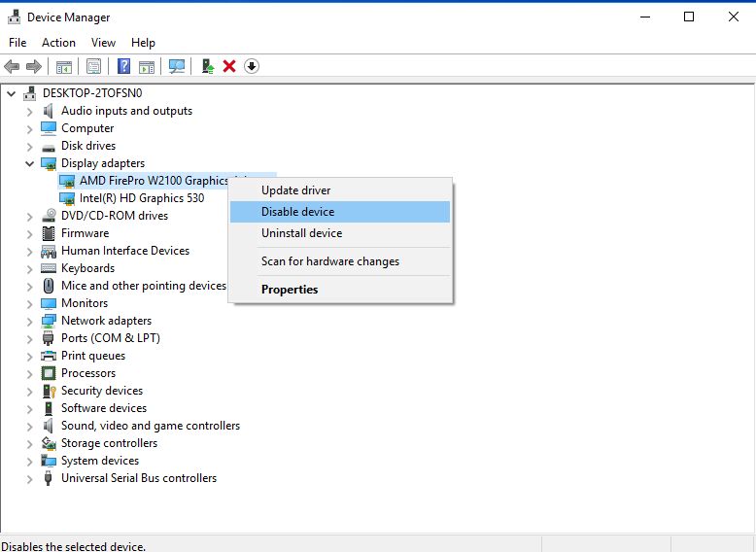The image size is (756, 552).
Task: Select AMD FirePro W2100 Graphics adapter
Action: (154, 181)
